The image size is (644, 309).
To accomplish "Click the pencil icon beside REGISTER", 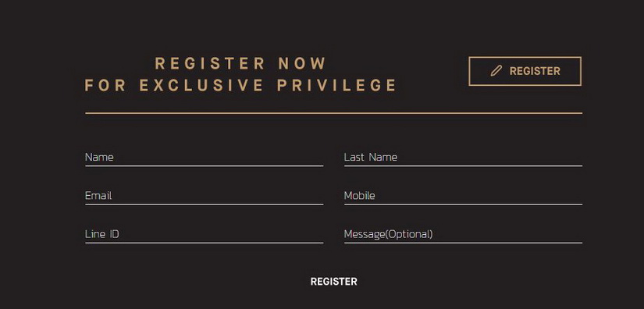I will [x=496, y=71].
